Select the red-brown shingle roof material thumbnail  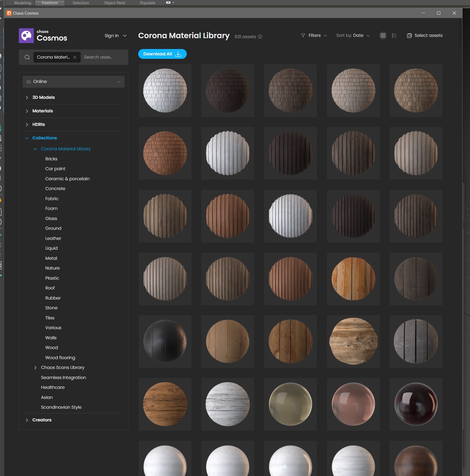pyautogui.click(x=165, y=153)
